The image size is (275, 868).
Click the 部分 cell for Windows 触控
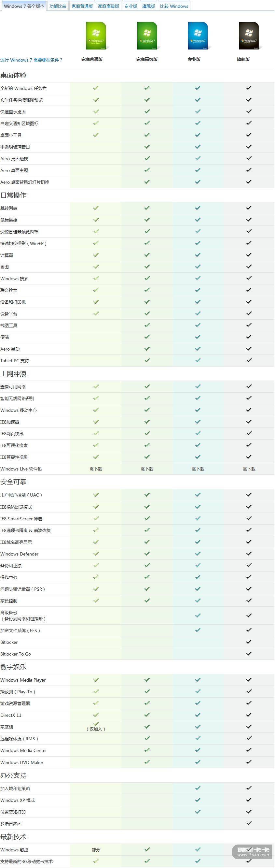(96, 850)
